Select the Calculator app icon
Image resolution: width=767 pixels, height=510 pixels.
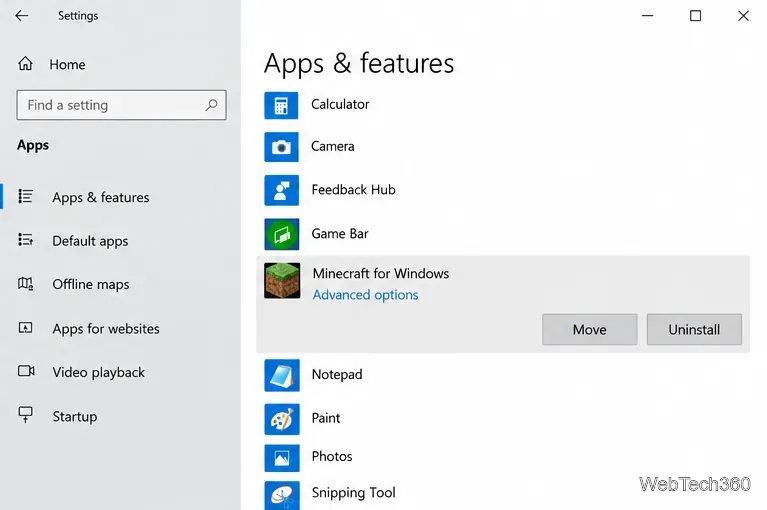(281, 105)
